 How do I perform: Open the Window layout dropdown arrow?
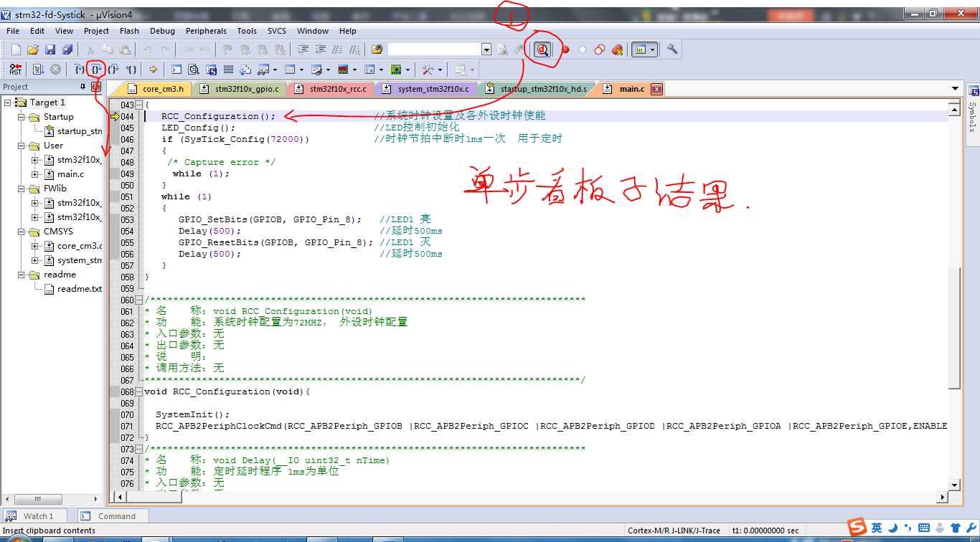point(652,49)
